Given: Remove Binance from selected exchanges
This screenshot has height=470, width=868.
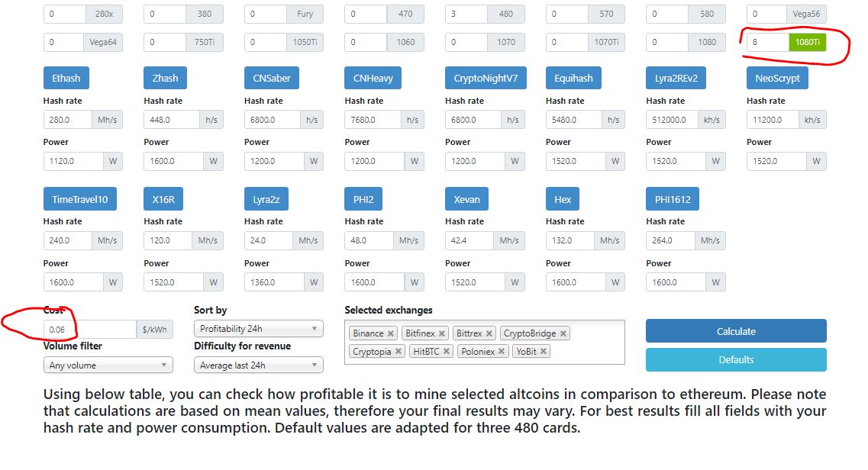Looking at the screenshot, I should pyautogui.click(x=391, y=333).
